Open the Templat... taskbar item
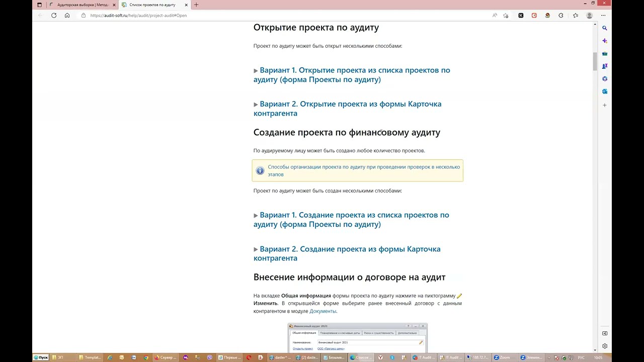 pos(90,357)
